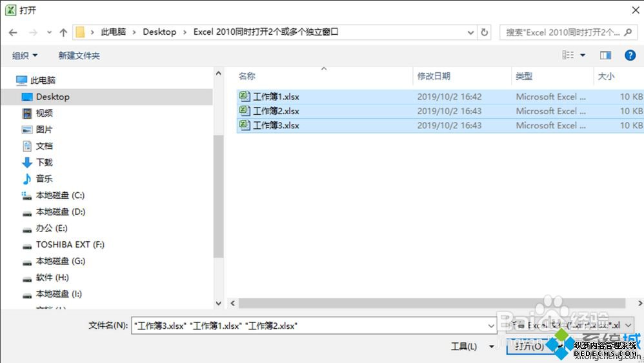Select 本地磁盘 (G:) drive
This screenshot has height=363, width=644.
click(x=61, y=261)
